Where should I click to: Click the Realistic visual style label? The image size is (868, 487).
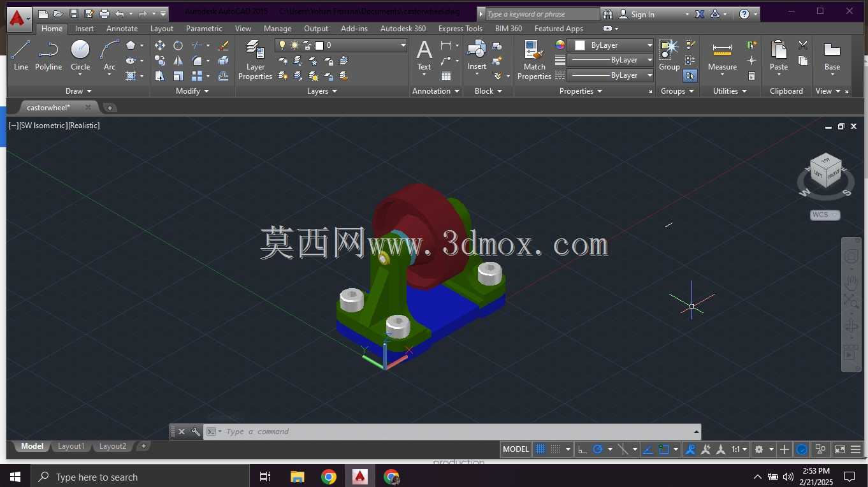click(x=84, y=126)
